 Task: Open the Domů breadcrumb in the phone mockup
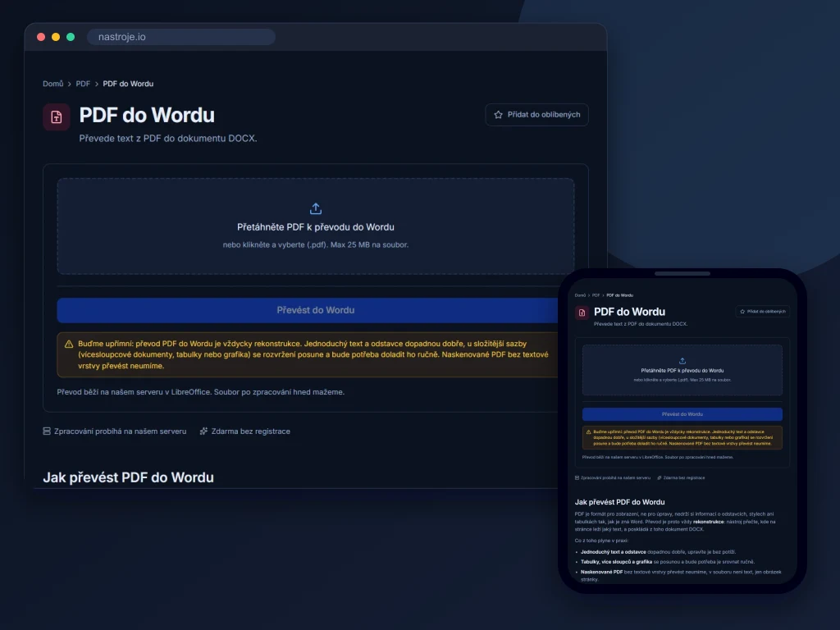click(580, 295)
